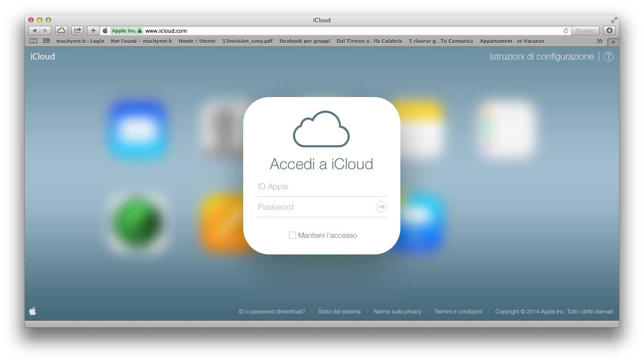The width and height of the screenshot is (644, 362).
Task: Expand hidden bookmarks with the double chevron
Action: coord(599,41)
